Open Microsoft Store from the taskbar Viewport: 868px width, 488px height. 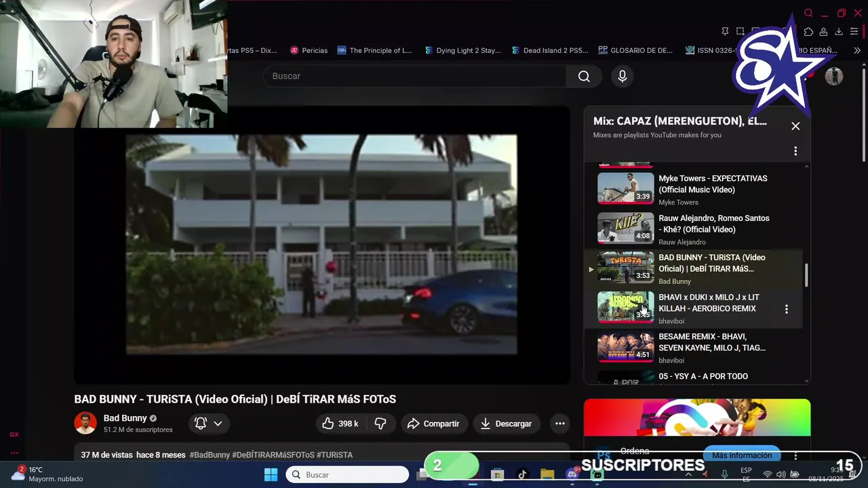point(498,474)
